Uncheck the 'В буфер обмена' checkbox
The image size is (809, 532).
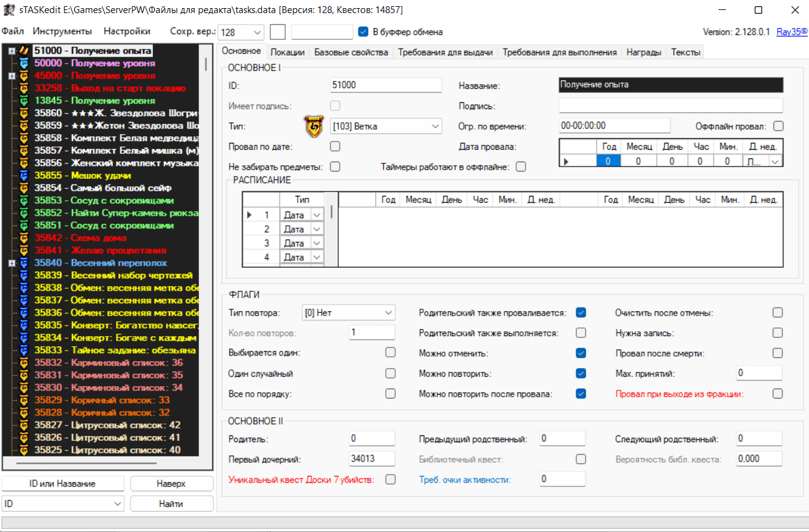[x=363, y=32]
